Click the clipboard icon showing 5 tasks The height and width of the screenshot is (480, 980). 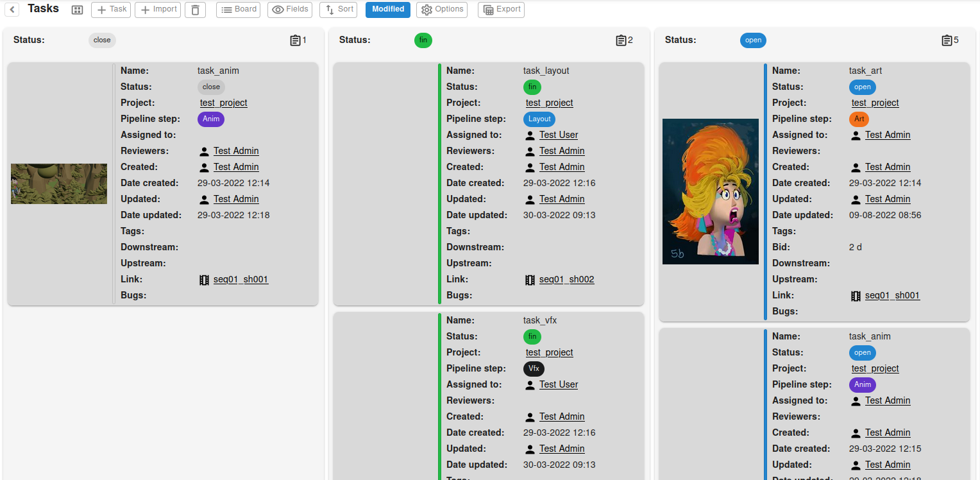947,40
